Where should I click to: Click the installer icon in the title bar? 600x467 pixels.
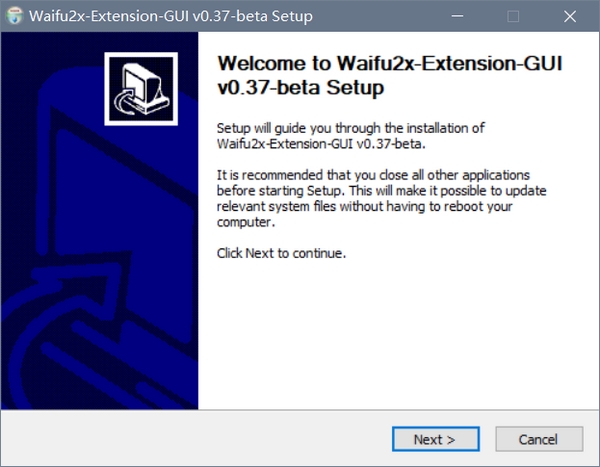coord(13,17)
